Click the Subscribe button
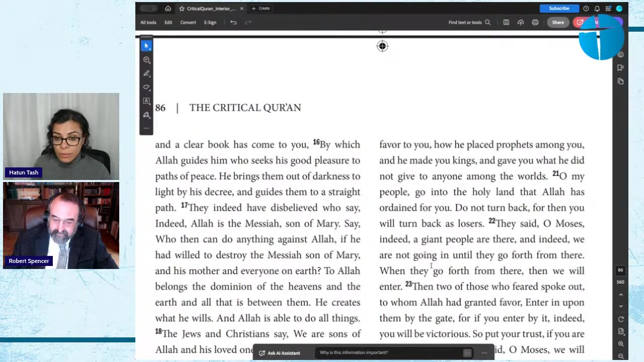Screen dimensions: 644x362 [x=559, y=9]
